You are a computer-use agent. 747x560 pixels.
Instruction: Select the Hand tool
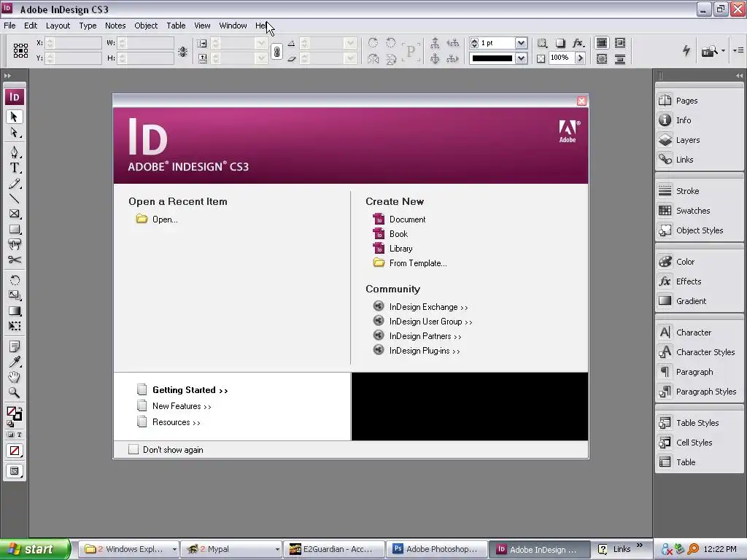point(15,377)
